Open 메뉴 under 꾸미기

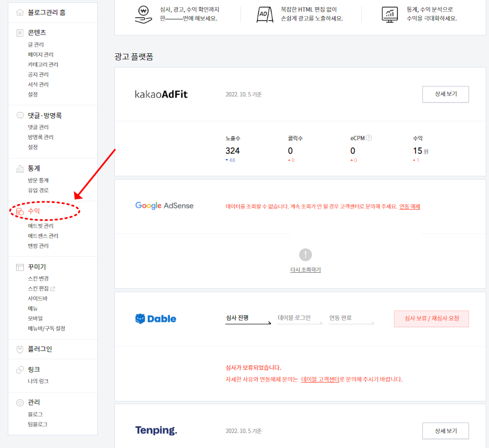pyautogui.click(x=33, y=308)
